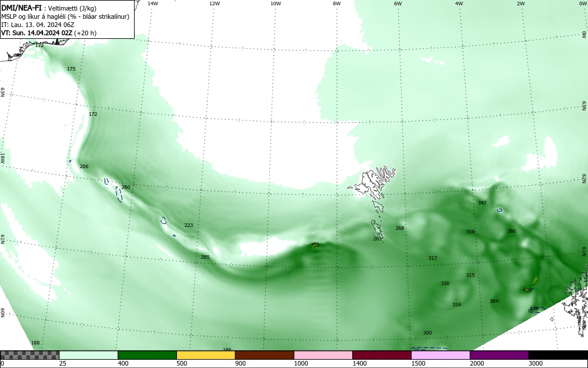Select the 'VT: Sun. 14.04.2024 02Z (+20 h)' line
Screen dimensions: 588x368
pos(49,33)
